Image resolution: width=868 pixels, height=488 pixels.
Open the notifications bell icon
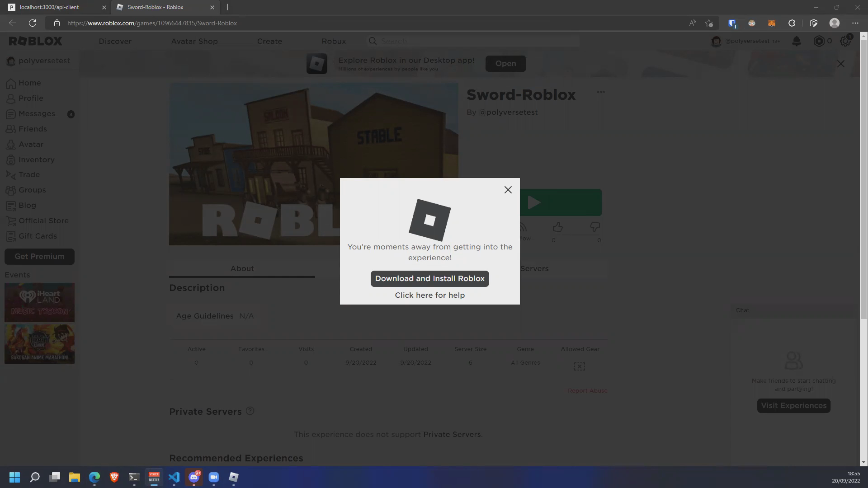pyautogui.click(x=797, y=41)
